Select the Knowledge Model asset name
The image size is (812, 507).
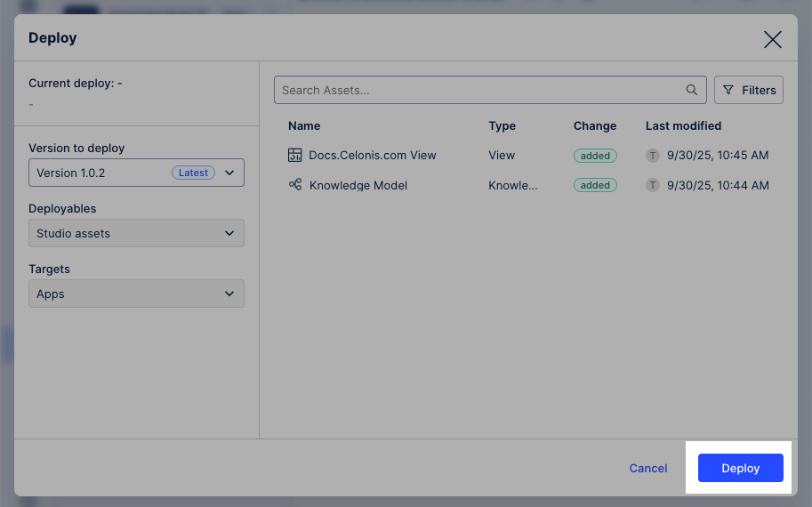tap(358, 185)
